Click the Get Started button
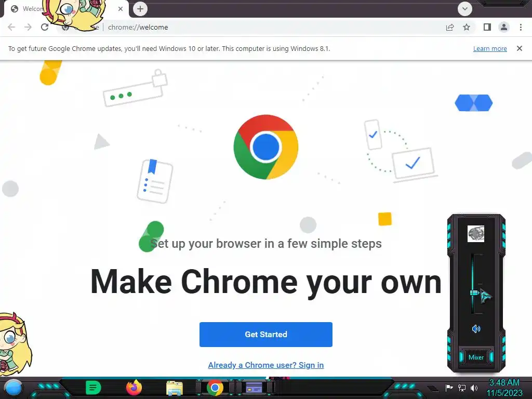 pyautogui.click(x=266, y=335)
